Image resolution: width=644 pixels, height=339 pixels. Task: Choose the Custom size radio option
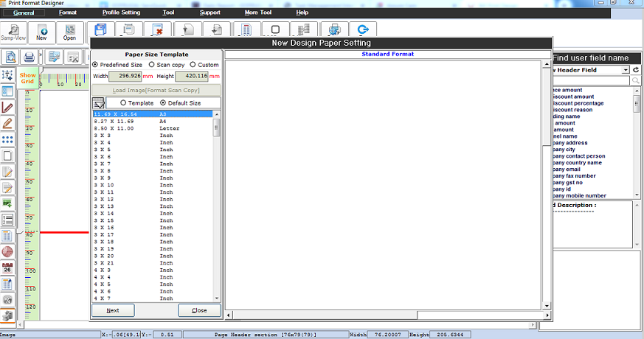pos(193,65)
